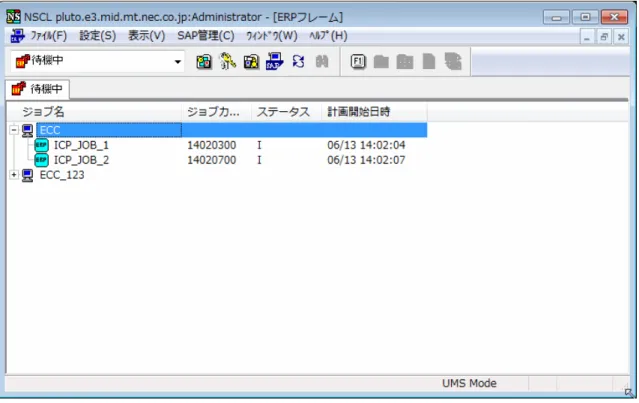Select the 待機中 tab
This screenshot has height=403, width=639.
[x=37, y=89]
